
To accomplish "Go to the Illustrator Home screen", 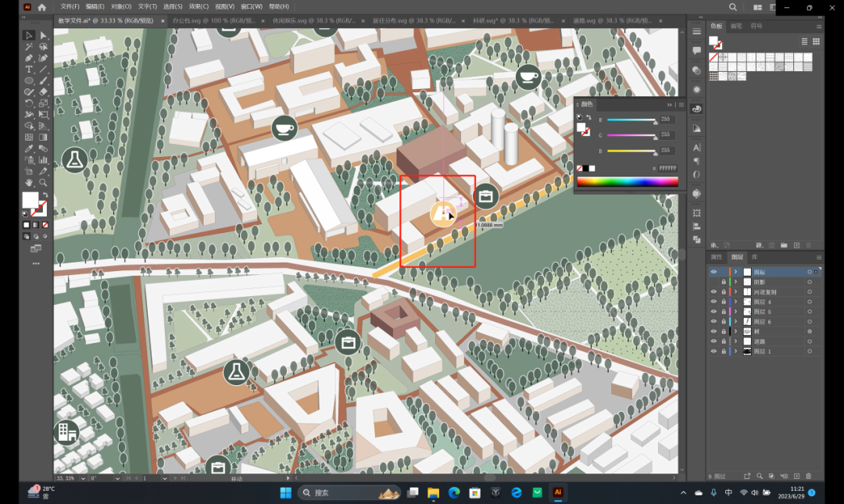I will pyautogui.click(x=41, y=7).
